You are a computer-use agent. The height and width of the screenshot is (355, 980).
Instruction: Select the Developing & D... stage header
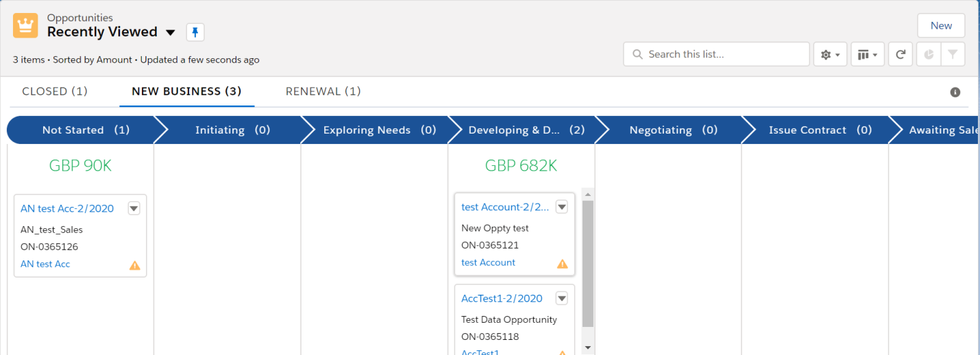coord(526,130)
